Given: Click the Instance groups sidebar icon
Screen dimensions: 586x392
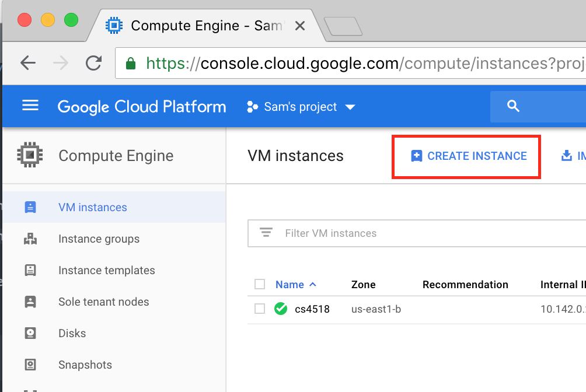Looking at the screenshot, I should tap(30, 239).
